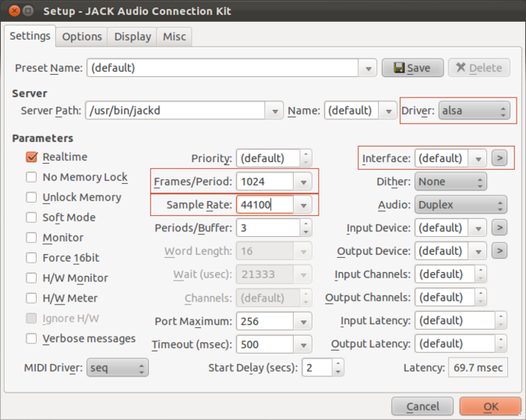Expand the Sample Rate dropdown list

click(303, 205)
